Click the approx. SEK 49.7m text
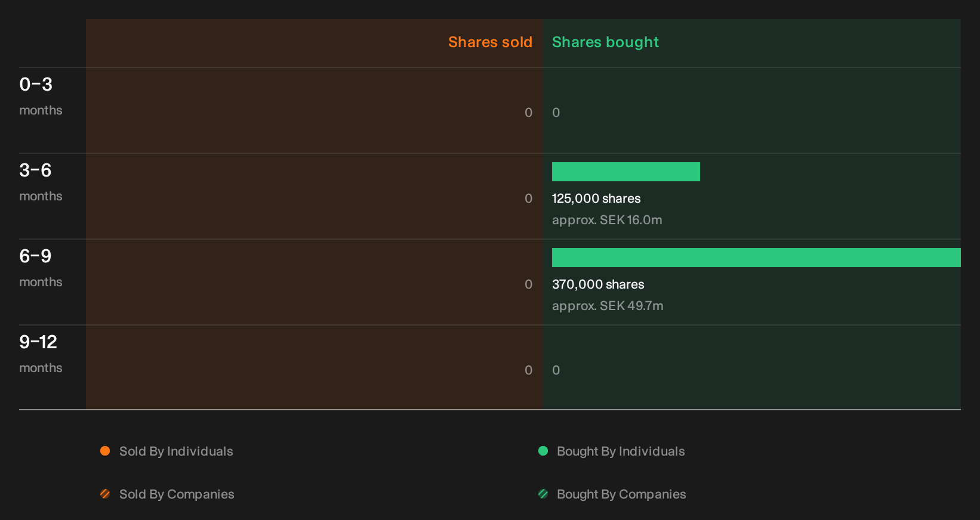The image size is (980, 520). (x=608, y=306)
